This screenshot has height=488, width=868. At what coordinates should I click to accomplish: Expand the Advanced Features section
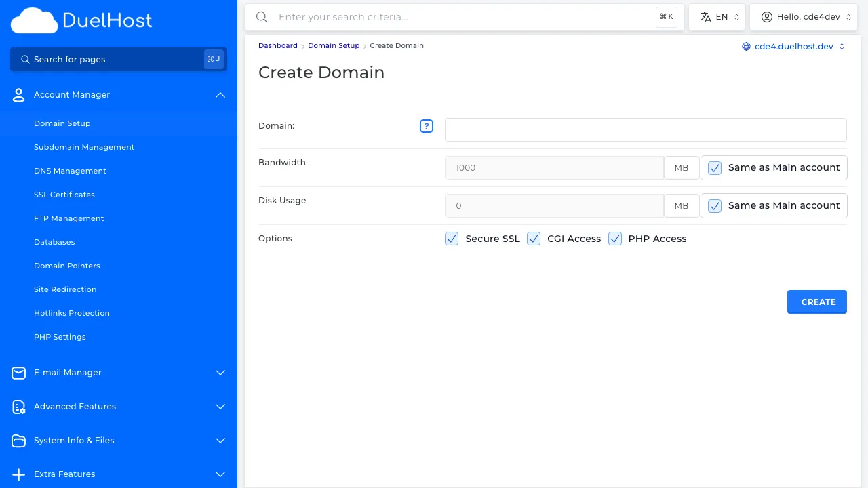pyautogui.click(x=220, y=407)
